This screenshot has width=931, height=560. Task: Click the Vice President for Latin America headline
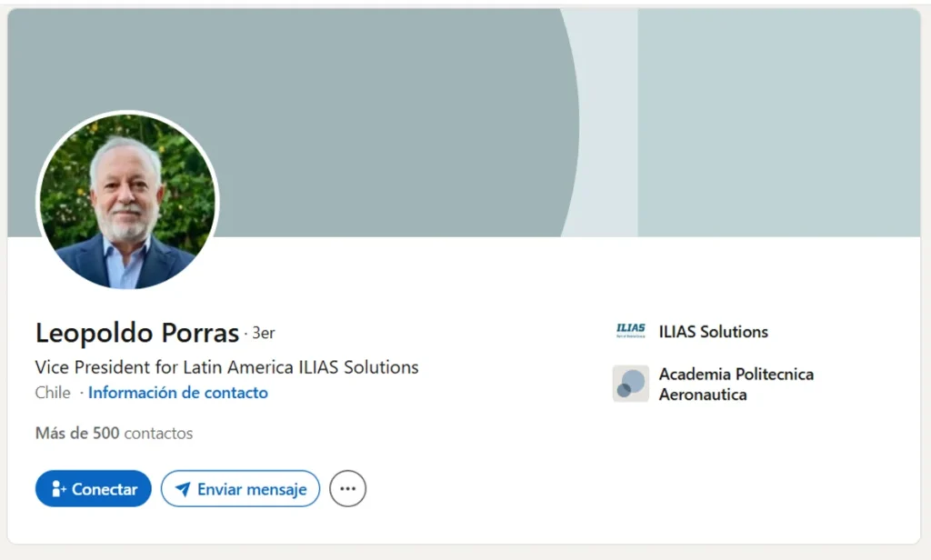[226, 367]
